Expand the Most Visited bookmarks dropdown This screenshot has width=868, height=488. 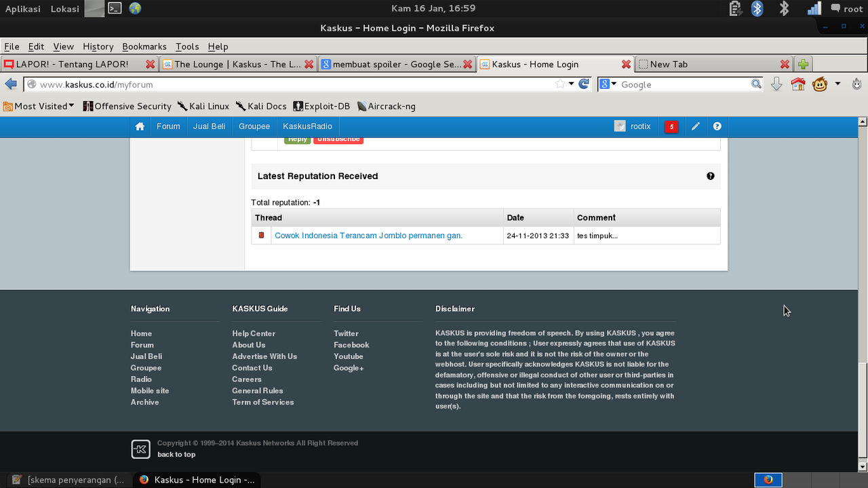(x=39, y=106)
